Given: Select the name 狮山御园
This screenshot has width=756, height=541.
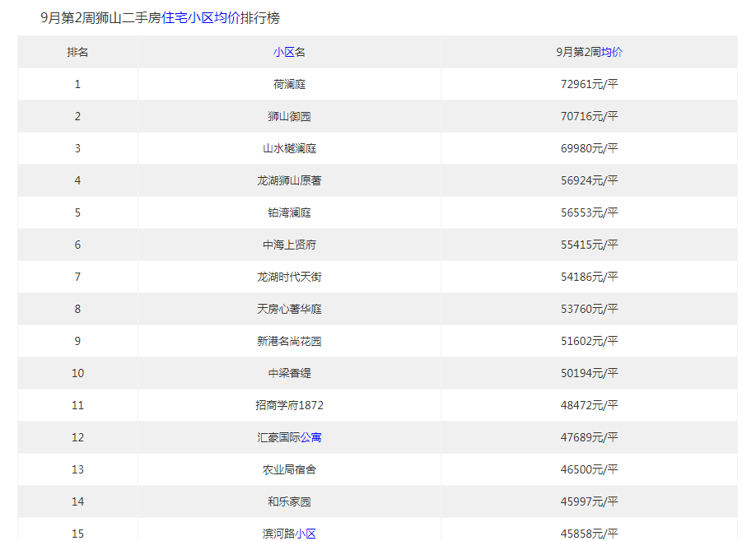Looking at the screenshot, I should pyautogui.click(x=289, y=116).
